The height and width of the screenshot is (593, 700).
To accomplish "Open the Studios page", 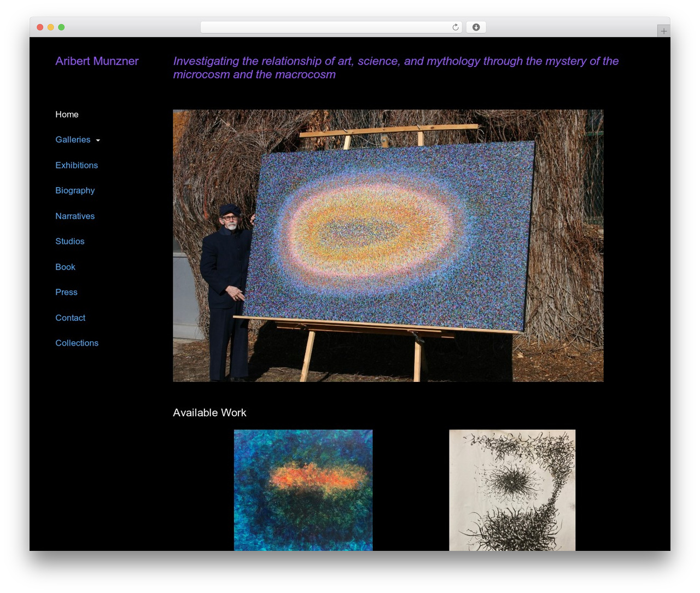I will [x=70, y=241].
